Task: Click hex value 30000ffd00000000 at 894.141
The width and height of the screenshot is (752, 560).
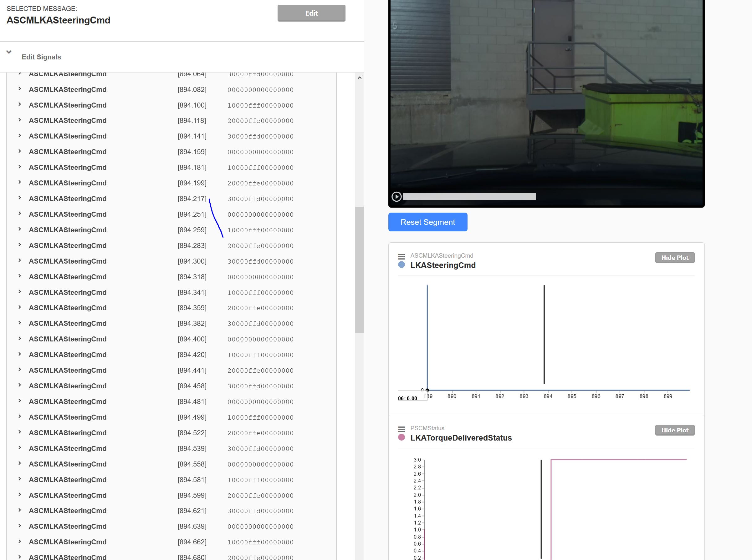Action: coord(261,136)
